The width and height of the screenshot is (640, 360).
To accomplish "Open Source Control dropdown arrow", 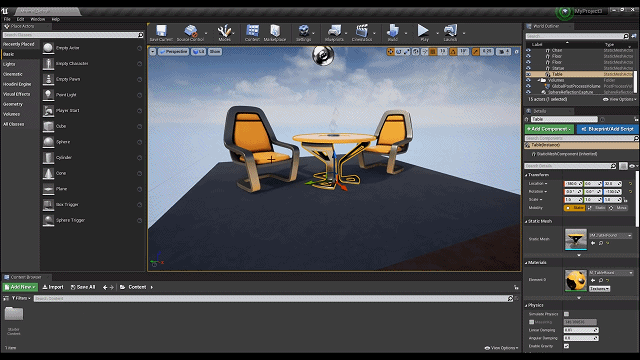I will tap(206, 33).
